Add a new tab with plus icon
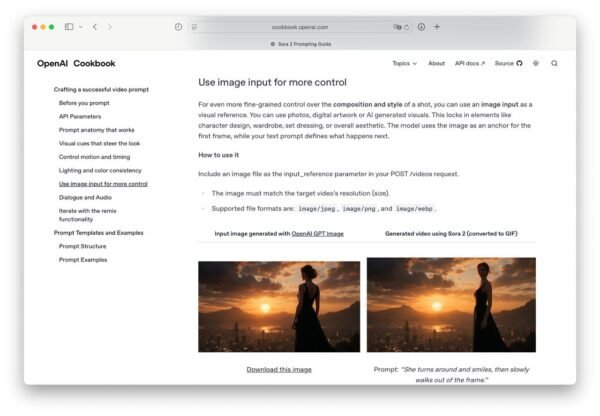The width and height of the screenshot is (600, 416). coord(437,27)
